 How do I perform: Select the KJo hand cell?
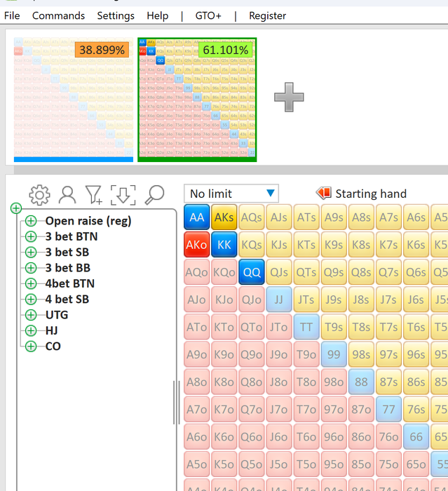click(224, 300)
